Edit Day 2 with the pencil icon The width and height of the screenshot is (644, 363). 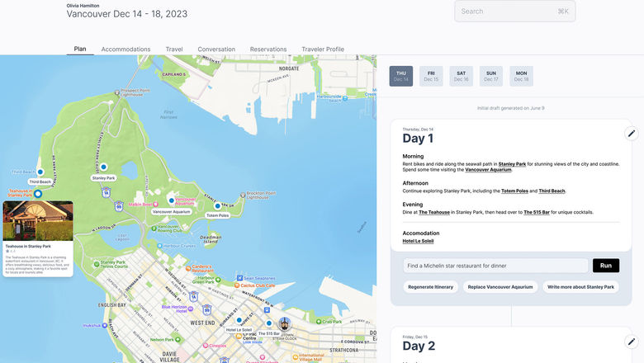(632, 342)
